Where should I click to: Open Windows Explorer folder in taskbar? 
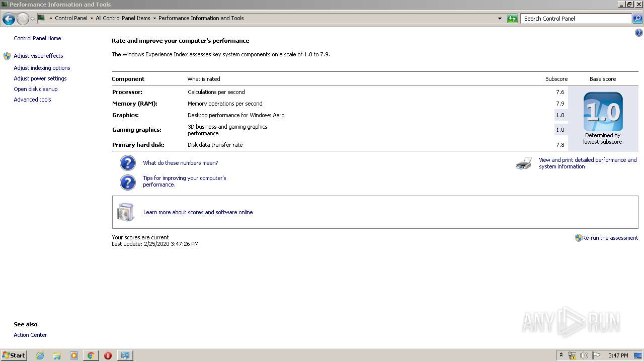click(57, 355)
